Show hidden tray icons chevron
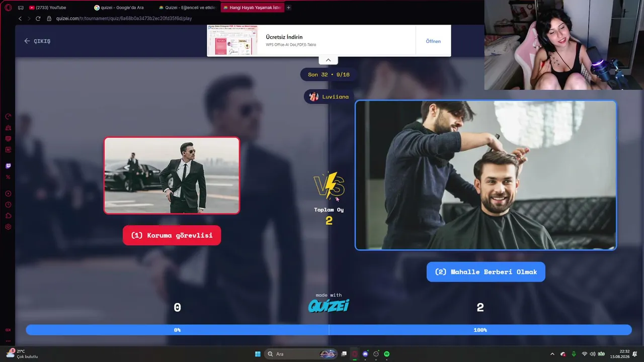The width and height of the screenshot is (644, 362). point(552,354)
